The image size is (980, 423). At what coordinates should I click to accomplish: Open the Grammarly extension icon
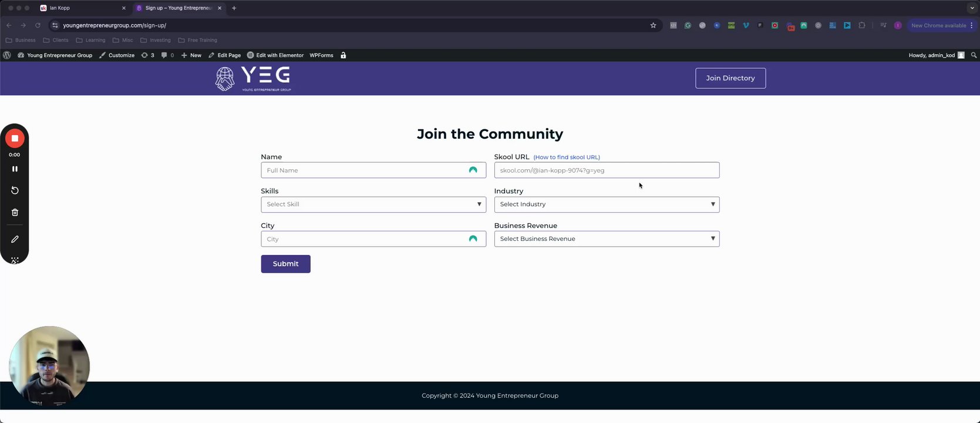(688, 25)
